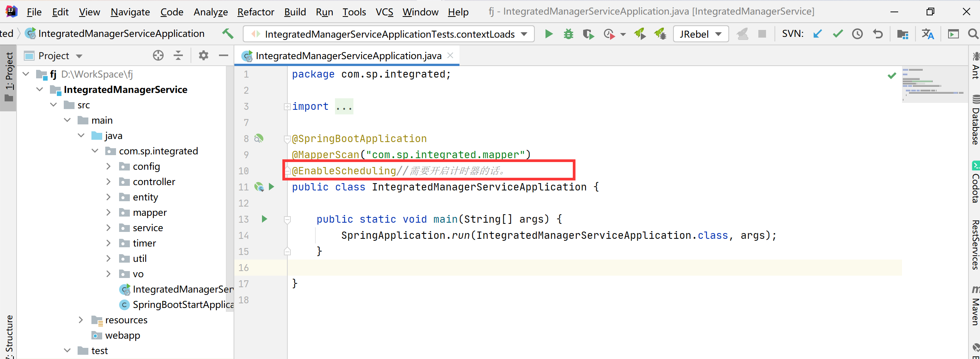Collapse the com.sp.integrated package
Screen dimensions: 980x359
(95, 151)
